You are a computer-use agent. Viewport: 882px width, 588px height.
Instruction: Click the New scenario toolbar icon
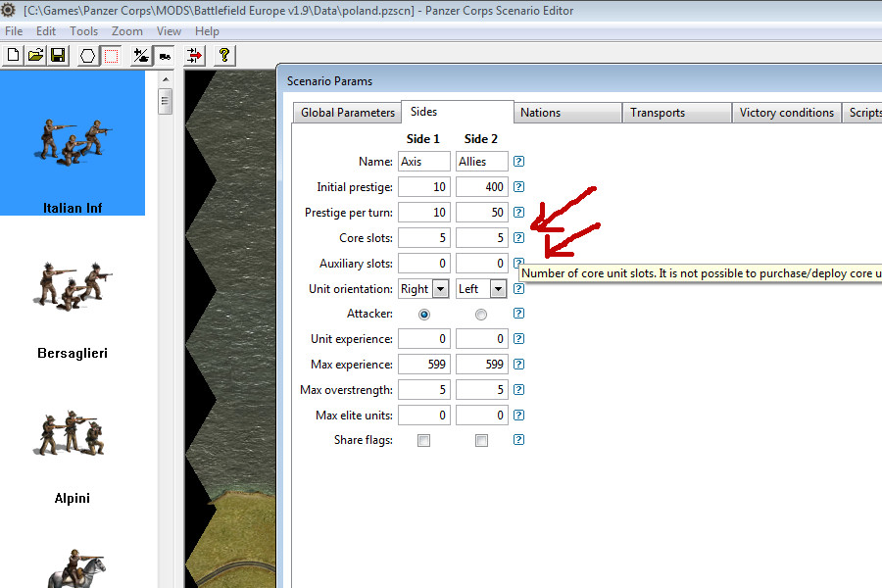(x=14, y=56)
